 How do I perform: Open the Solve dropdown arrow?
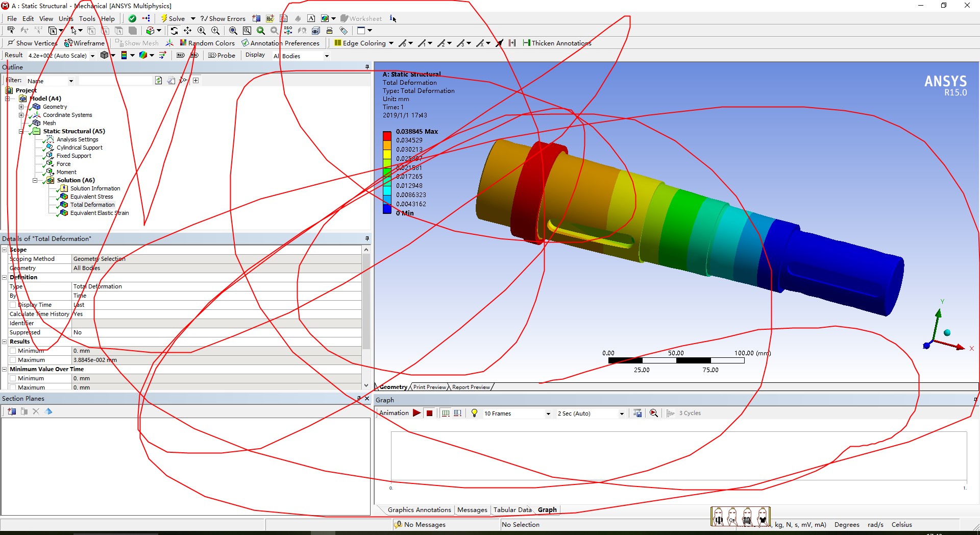pyautogui.click(x=193, y=18)
